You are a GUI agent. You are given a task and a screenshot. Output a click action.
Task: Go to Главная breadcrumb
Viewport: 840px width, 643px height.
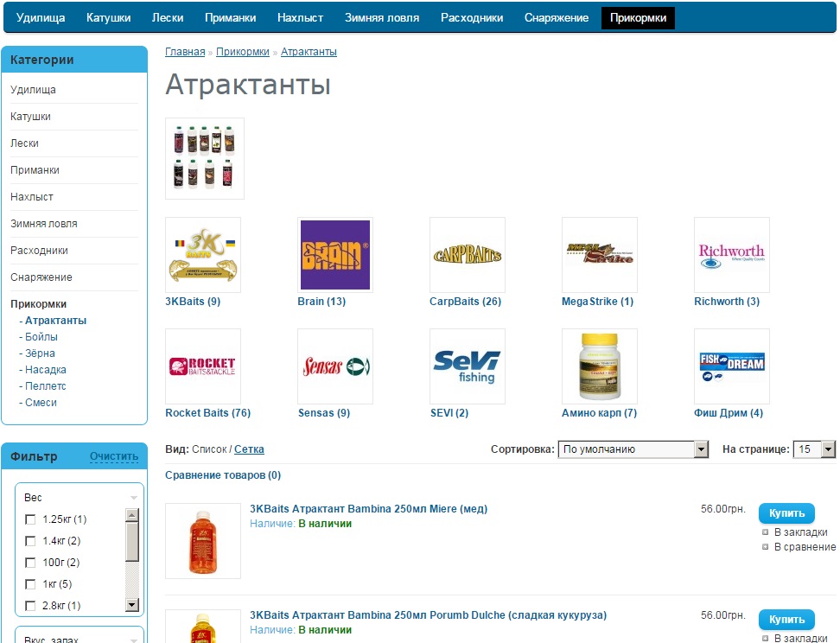(185, 52)
